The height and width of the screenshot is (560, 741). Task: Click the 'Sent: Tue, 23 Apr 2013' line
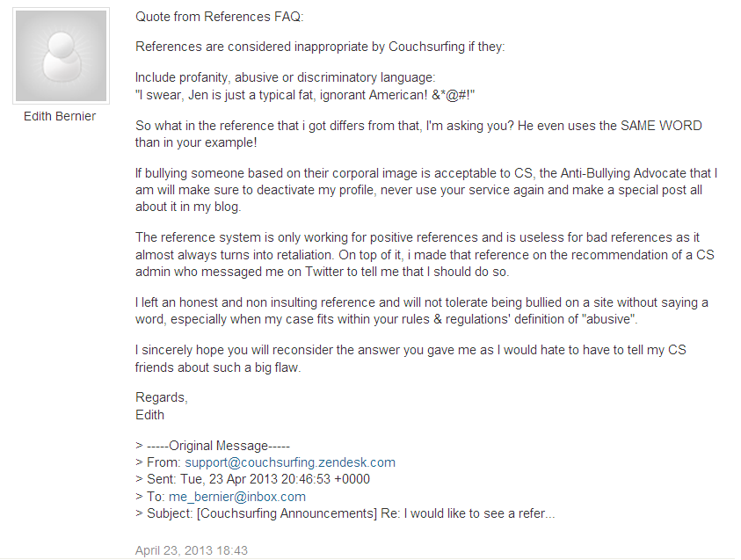[x=252, y=479]
